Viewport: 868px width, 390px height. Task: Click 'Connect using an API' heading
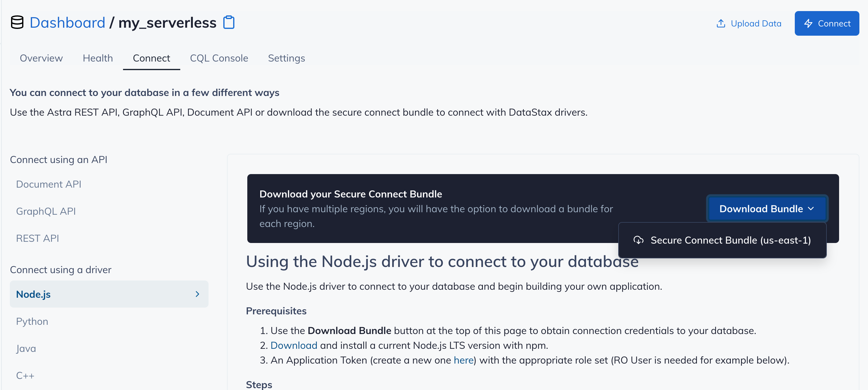(x=59, y=159)
